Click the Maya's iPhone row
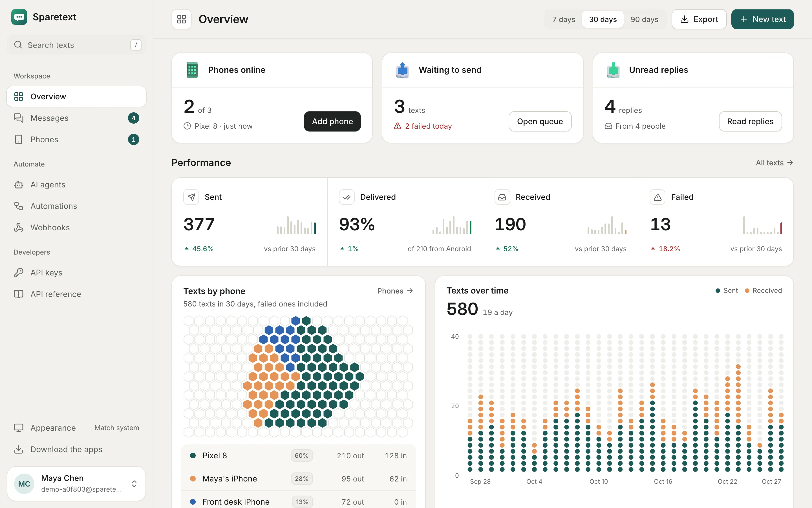This screenshot has height=508, width=812. tap(298, 478)
